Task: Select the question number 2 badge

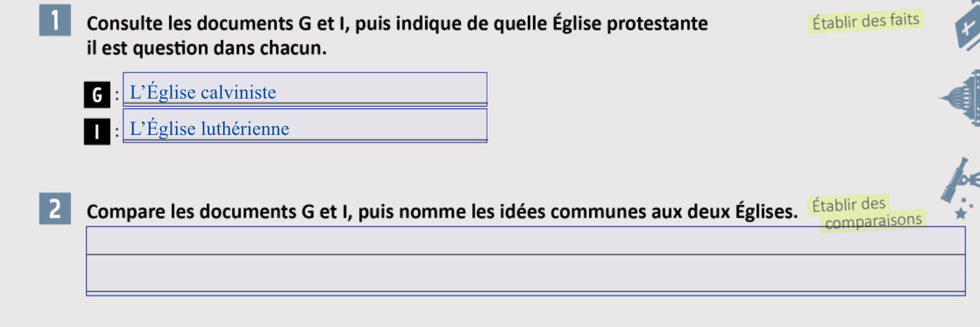Action: (55, 210)
